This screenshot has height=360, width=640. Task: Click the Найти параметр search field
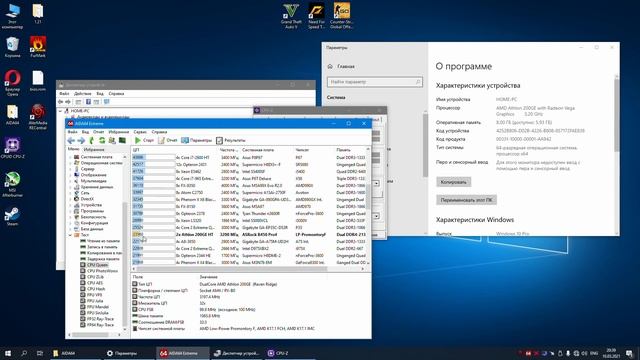click(x=374, y=82)
